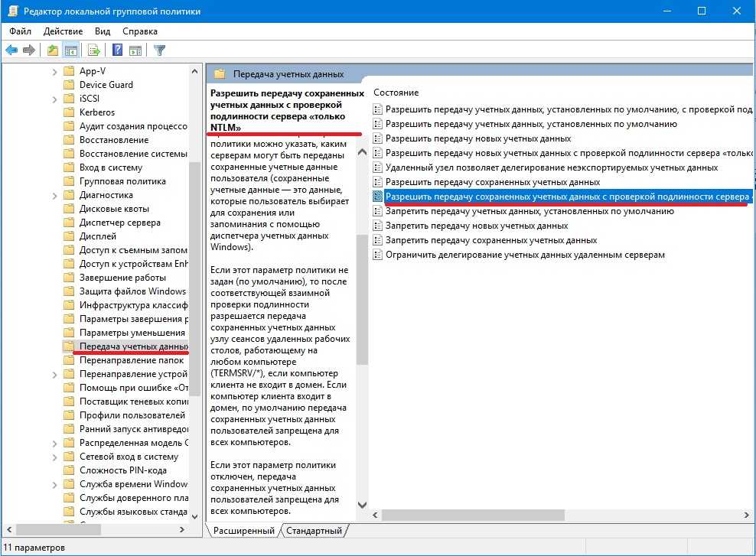Select «Запретить передачу сохраненных учетных данных» policy
756x556 pixels.
[491, 240]
